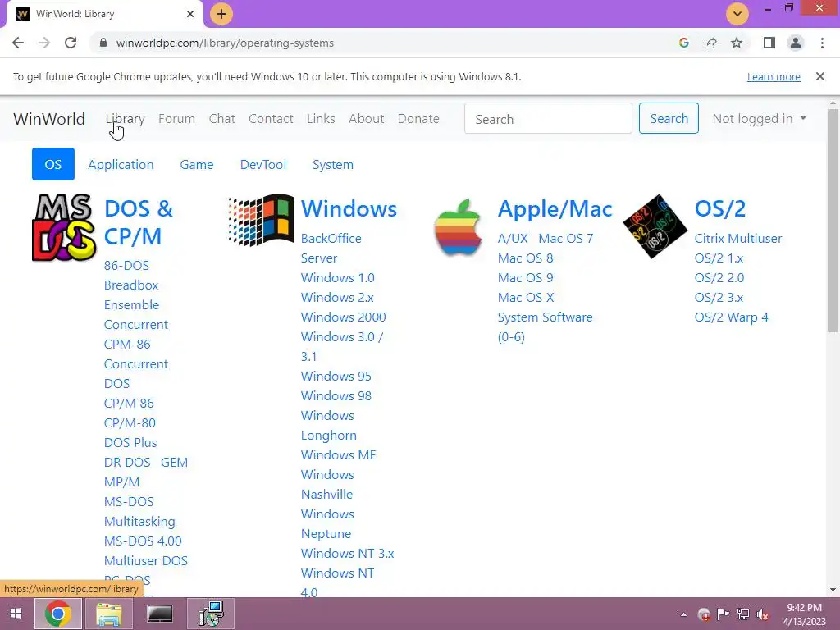840x630 pixels.
Task: Open the Mac OS 9 link
Action: pyautogui.click(x=525, y=277)
